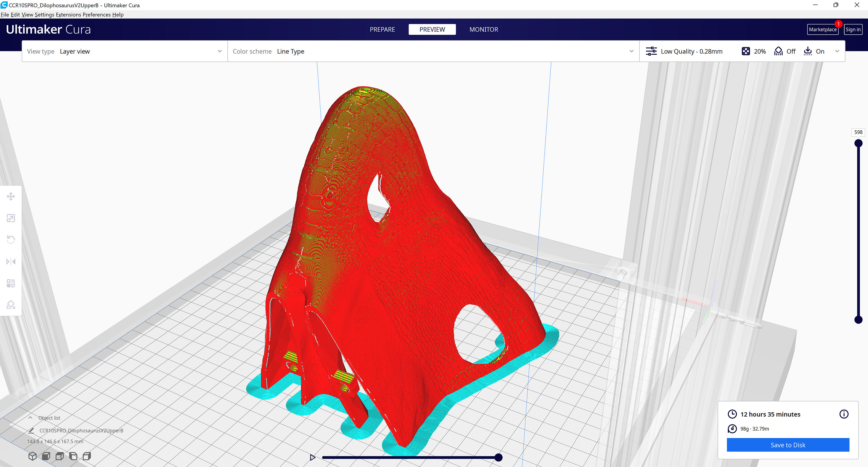Select the Support Blocker tool
Screen dimensions: 868x467
11,305
